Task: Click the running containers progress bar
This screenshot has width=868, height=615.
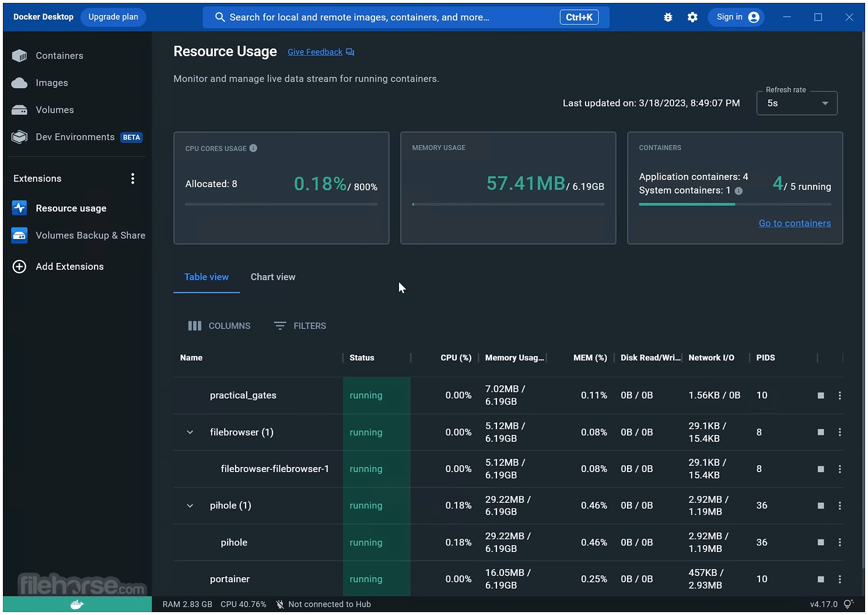Action: 735,205
